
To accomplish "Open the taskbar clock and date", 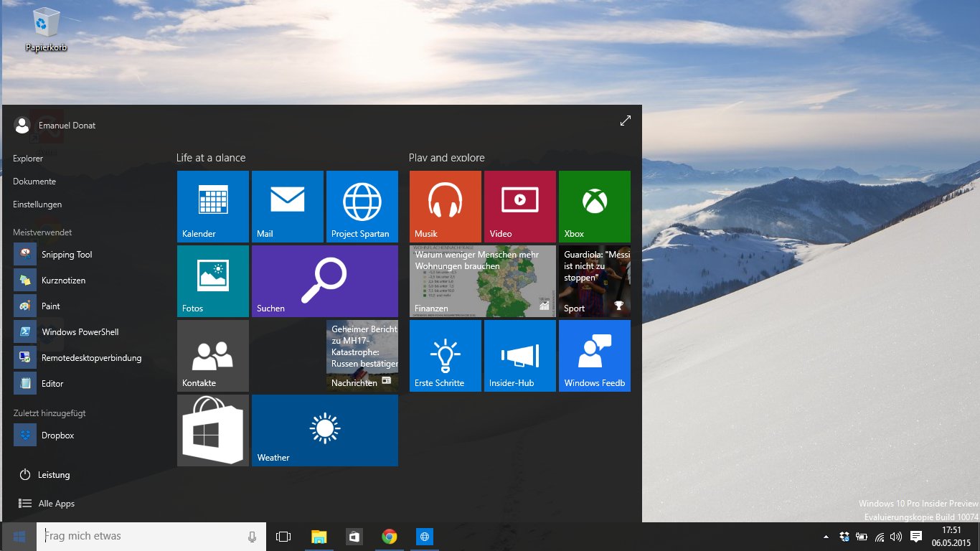I will (951, 537).
